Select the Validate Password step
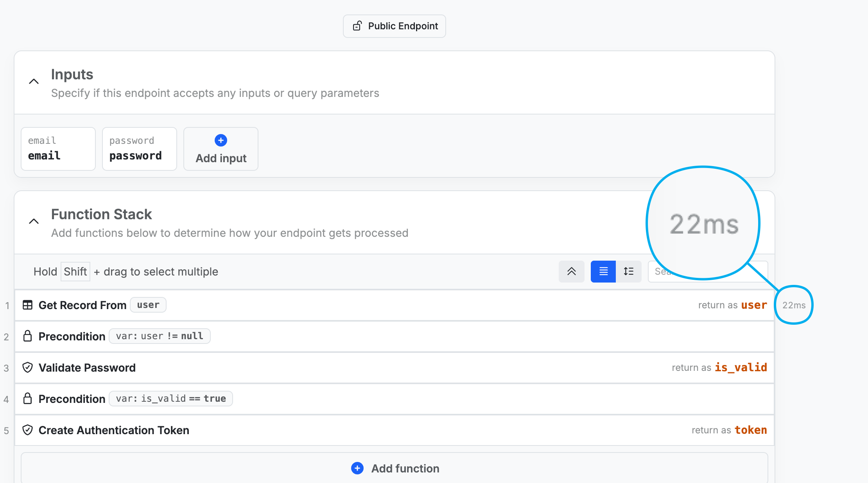The image size is (868, 483). [x=395, y=368]
